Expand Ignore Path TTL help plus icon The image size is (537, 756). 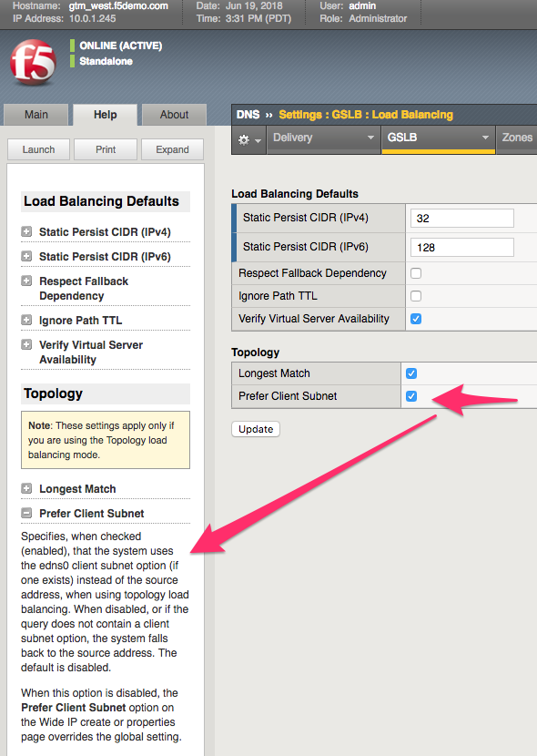coord(26,320)
